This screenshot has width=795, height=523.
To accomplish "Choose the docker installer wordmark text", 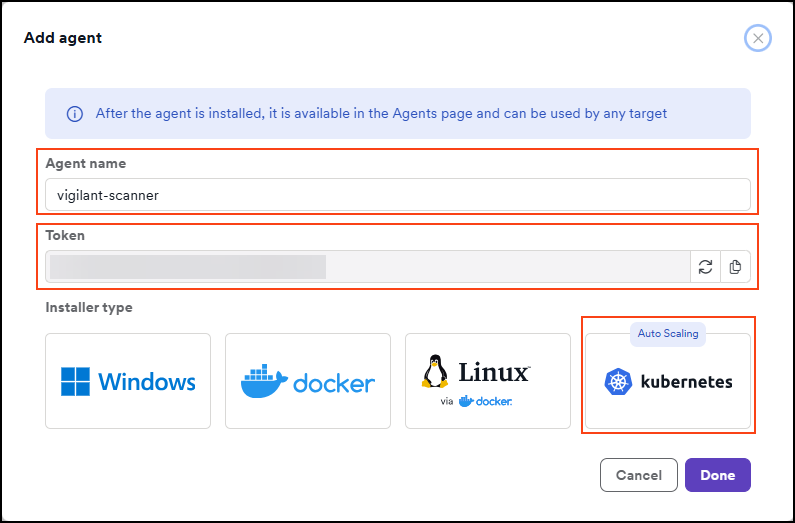I will 334,383.
